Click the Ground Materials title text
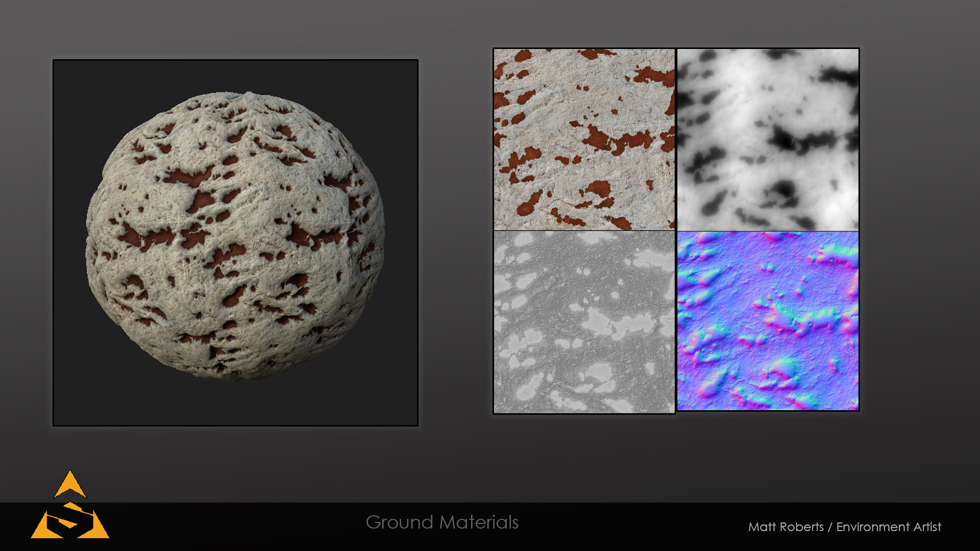Image resolution: width=980 pixels, height=551 pixels. (442, 522)
